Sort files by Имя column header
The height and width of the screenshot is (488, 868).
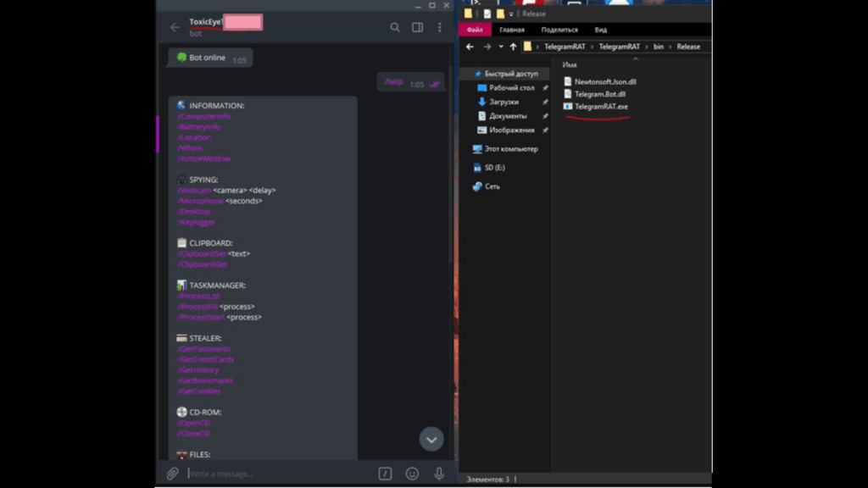[x=570, y=64]
